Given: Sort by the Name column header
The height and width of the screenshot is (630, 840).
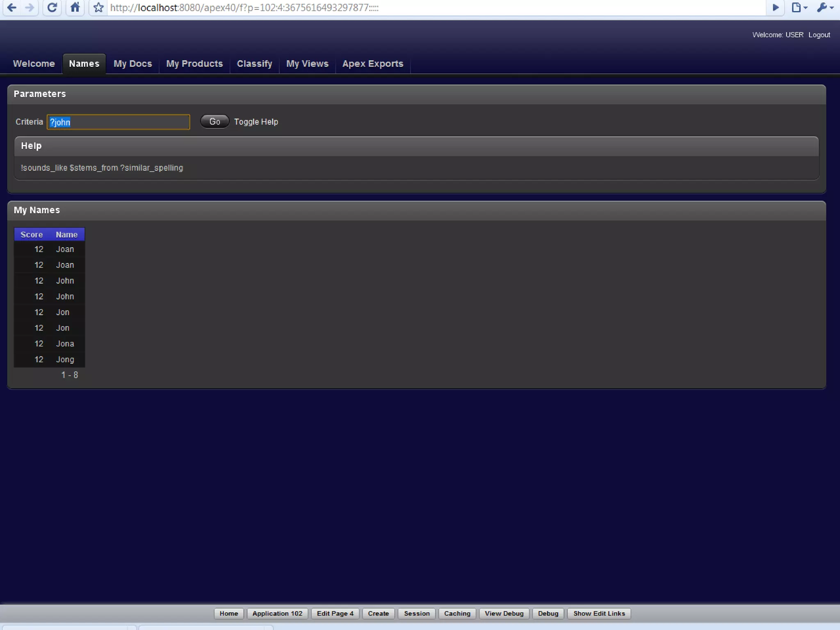Looking at the screenshot, I should pos(66,235).
